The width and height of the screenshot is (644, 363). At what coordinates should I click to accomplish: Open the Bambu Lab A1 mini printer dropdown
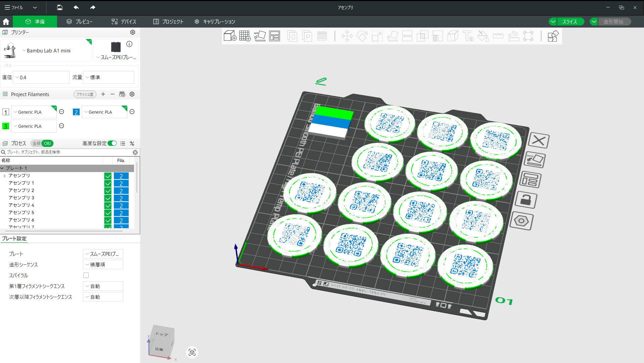46,50
